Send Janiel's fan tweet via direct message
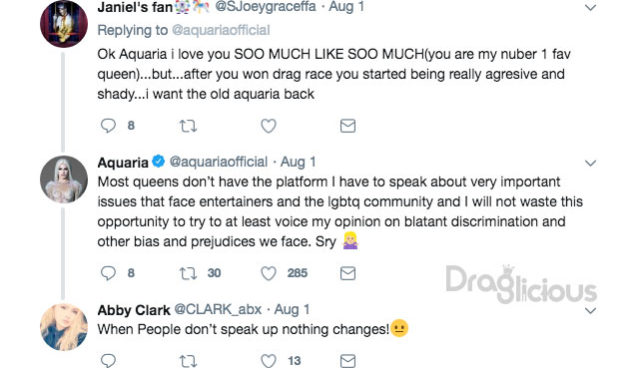Screen dimensions: 638x368 coord(348,126)
